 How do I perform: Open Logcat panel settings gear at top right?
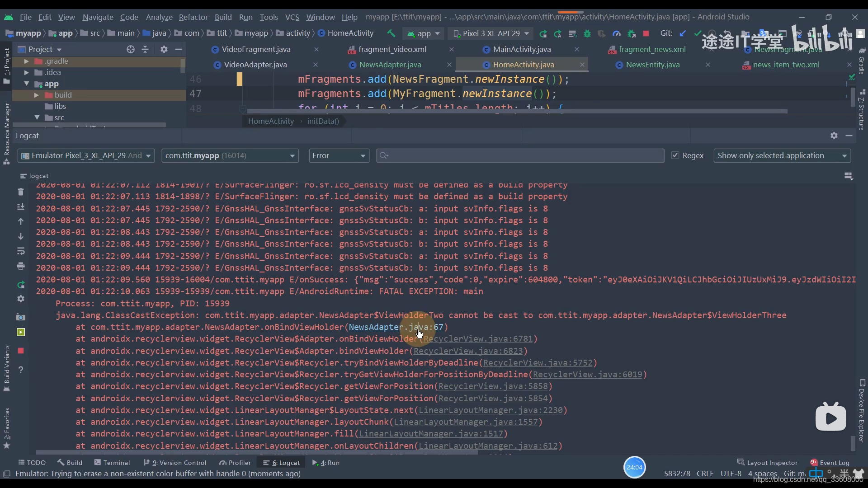tap(834, 136)
